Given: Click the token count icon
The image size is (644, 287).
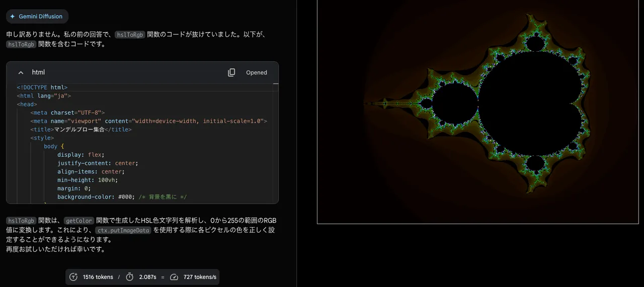Looking at the screenshot, I should pos(73,277).
